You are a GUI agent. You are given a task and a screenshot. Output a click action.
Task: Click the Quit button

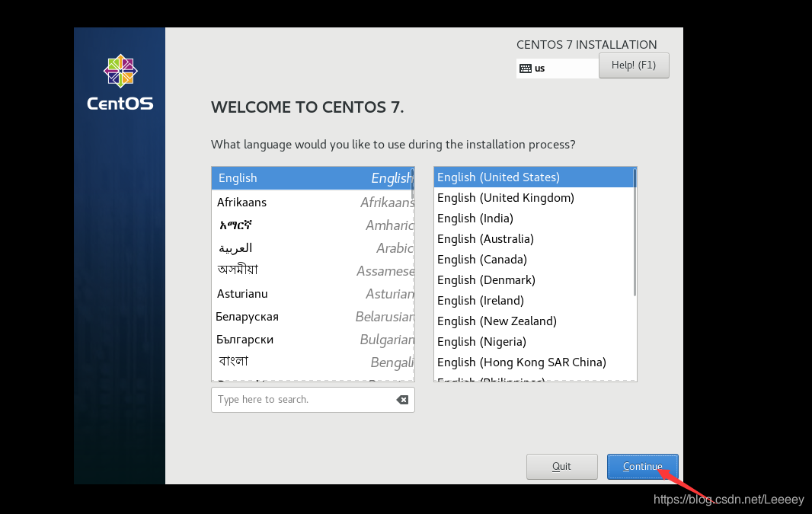[562, 466]
